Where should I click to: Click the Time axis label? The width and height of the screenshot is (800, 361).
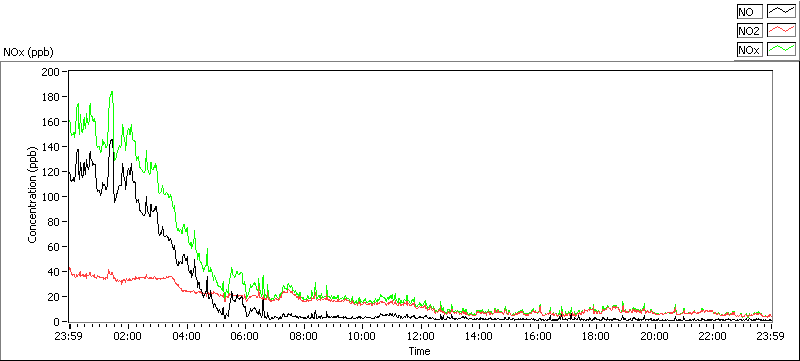tap(419, 351)
